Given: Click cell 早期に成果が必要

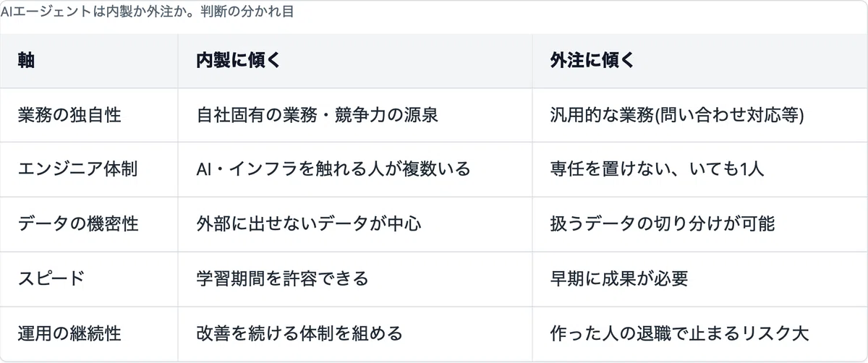Looking at the screenshot, I should (618, 278).
